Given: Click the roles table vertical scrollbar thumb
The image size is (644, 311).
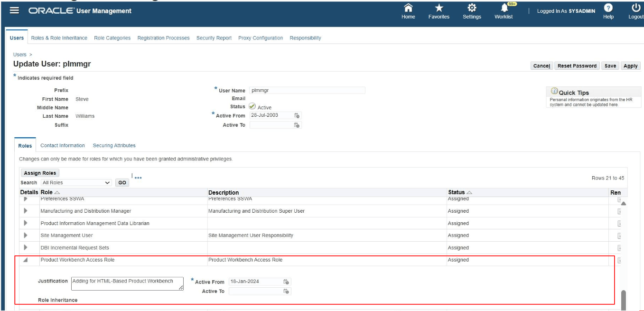Looking at the screenshot, I should (624, 300).
